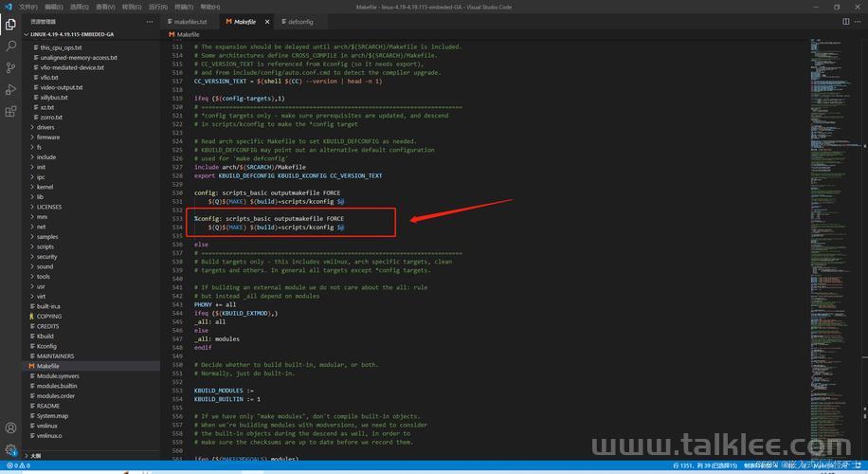The height and width of the screenshot is (474, 868).
Task: Open the Explorer view in activity bar
Action: pyautogui.click(x=10, y=25)
